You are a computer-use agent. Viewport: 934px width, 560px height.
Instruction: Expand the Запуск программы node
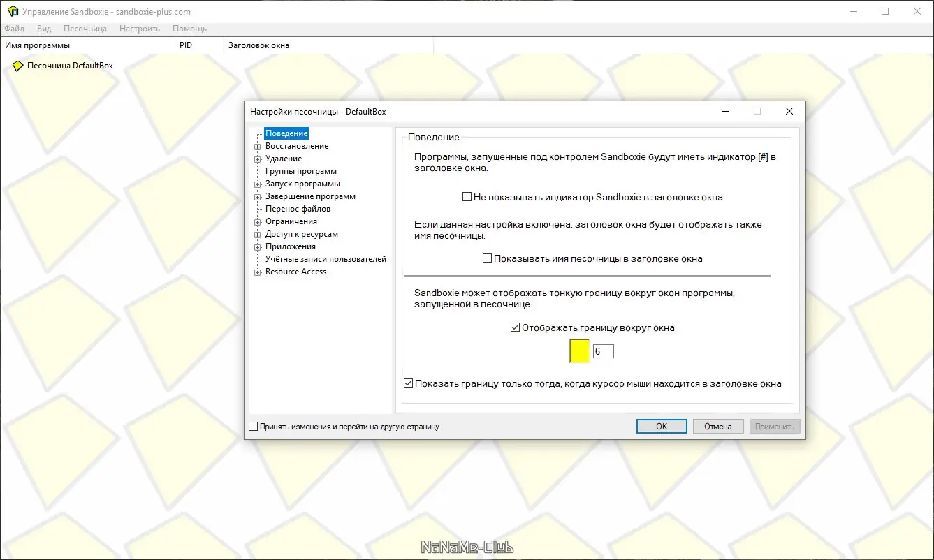(258, 184)
